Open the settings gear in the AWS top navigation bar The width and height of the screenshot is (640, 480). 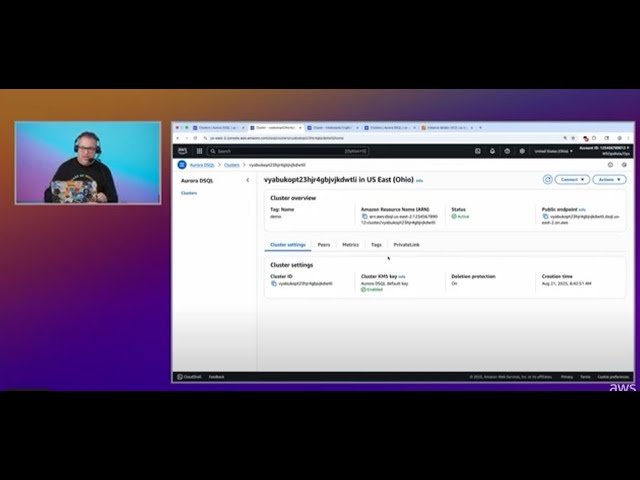pyautogui.click(x=522, y=151)
